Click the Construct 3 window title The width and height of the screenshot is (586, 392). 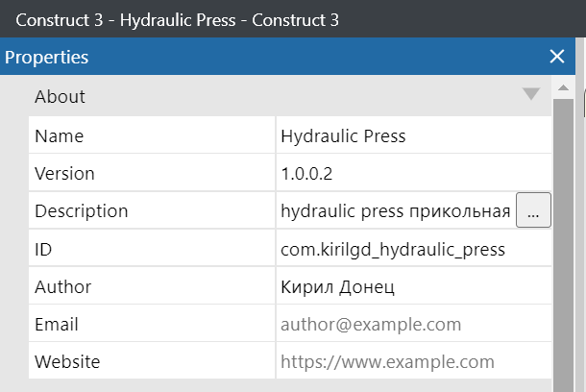click(x=177, y=20)
